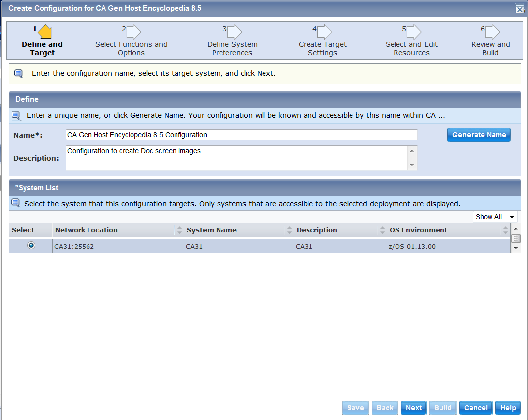The width and height of the screenshot is (528, 420).
Task: Click the info icon in System List
Action: pyautogui.click(x=15, y=203)
